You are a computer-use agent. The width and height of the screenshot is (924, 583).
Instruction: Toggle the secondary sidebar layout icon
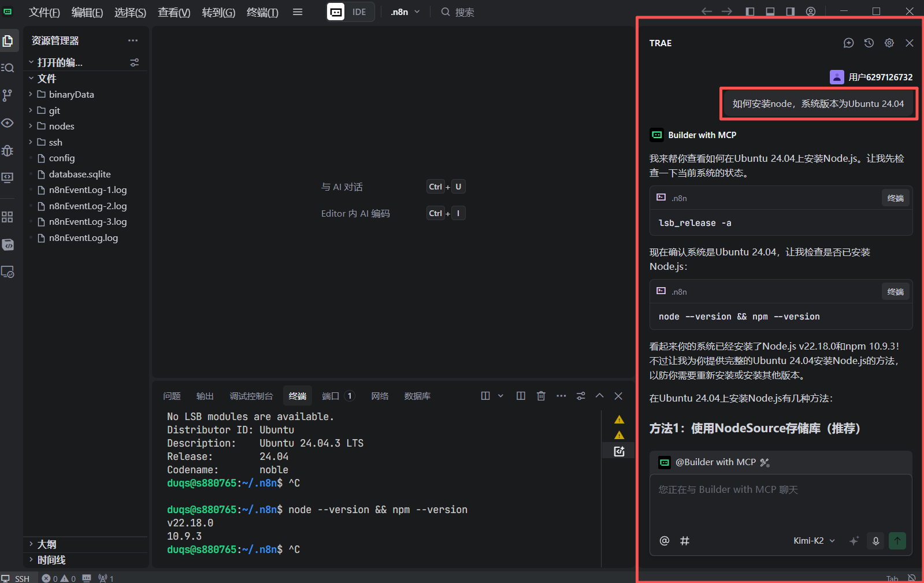(791, 12)
